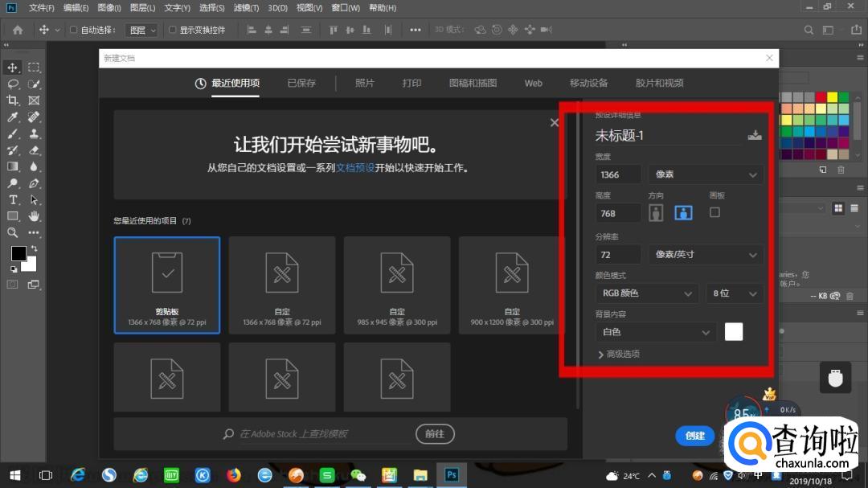Select the Horizontal Type tool
The image size is (868, 488).
[13, 199]
